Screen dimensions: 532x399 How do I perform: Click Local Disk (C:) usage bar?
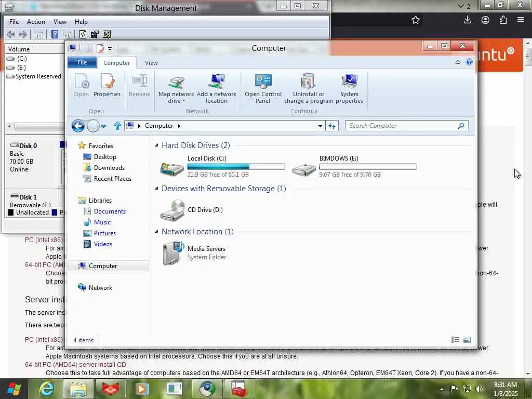pos(236,167)
